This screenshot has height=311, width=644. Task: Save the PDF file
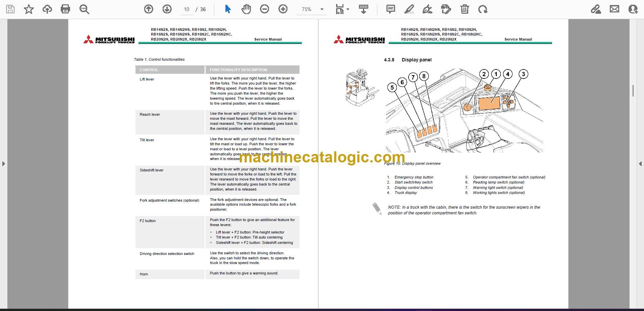[x=10, y=9]
